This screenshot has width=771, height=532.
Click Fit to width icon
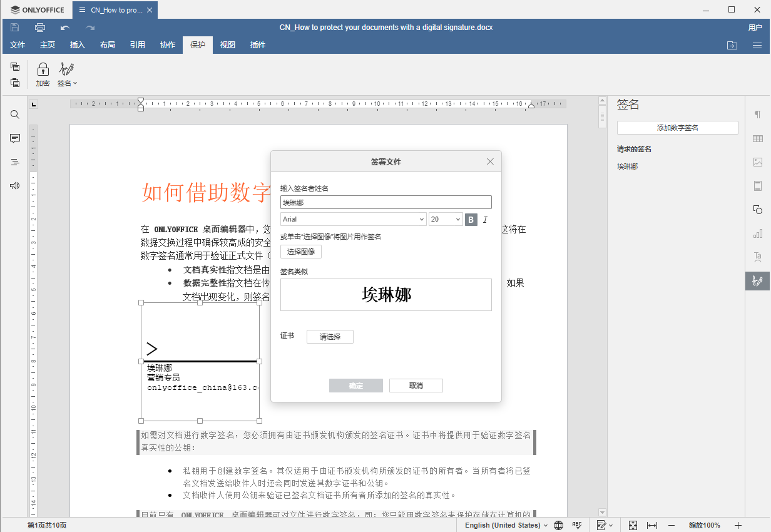[x=652, y=525]
